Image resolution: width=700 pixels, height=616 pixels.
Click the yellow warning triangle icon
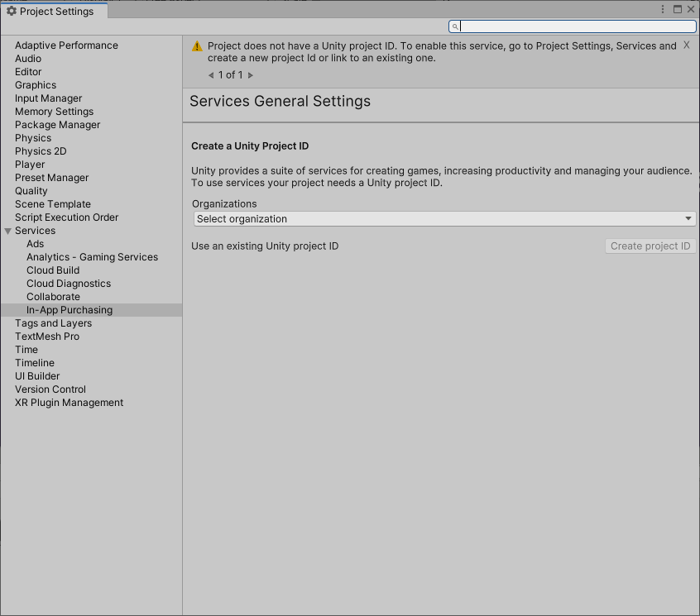tap(197, 46)
